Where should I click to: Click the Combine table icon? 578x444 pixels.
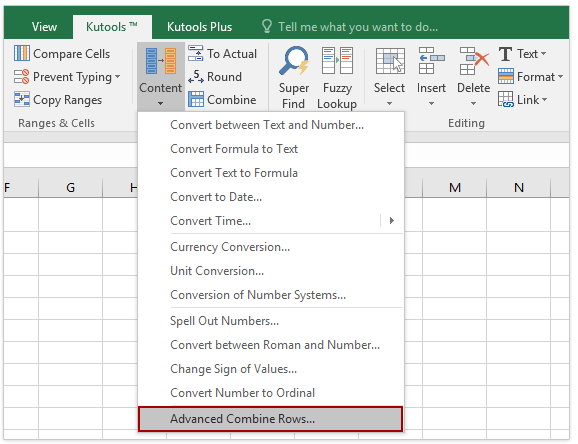coord(196,99)
